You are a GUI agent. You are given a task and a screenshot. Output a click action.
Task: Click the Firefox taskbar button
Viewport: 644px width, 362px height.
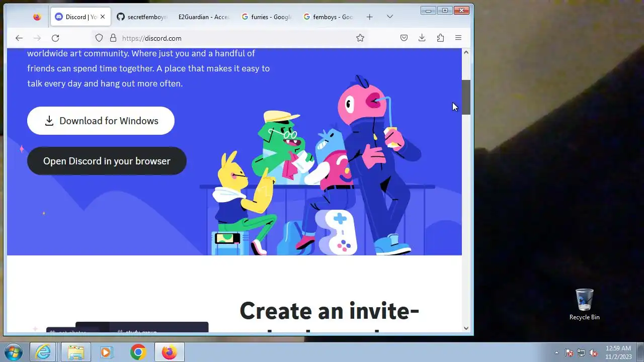point(170,352)
